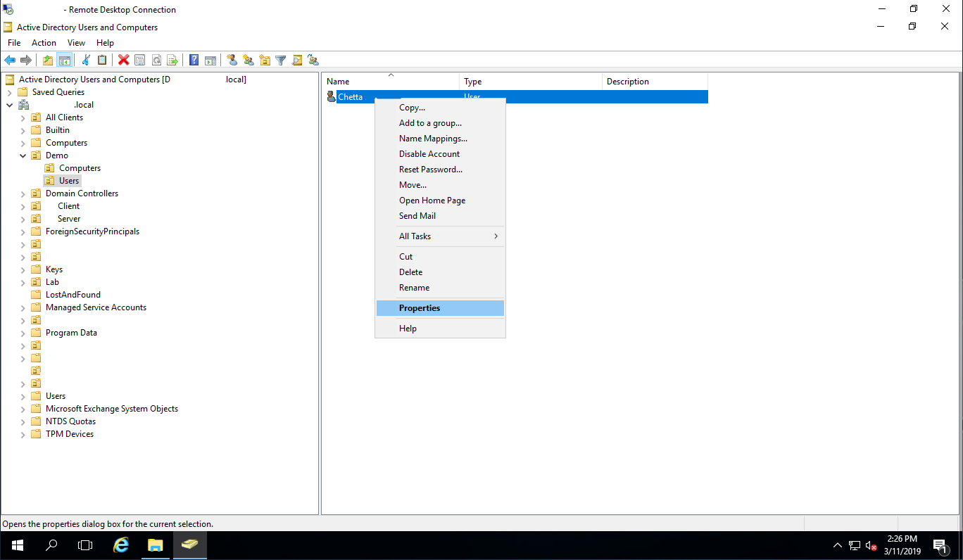The width and height of the screenshot is (963, 560).
Task: Collapse the Demo node
Action: click(23, 155)
